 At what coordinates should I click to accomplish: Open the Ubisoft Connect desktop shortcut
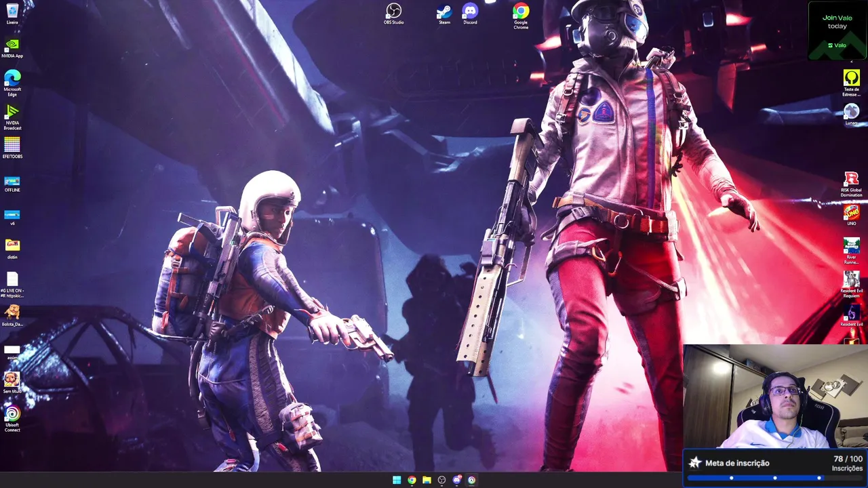(x=12, y=418)
